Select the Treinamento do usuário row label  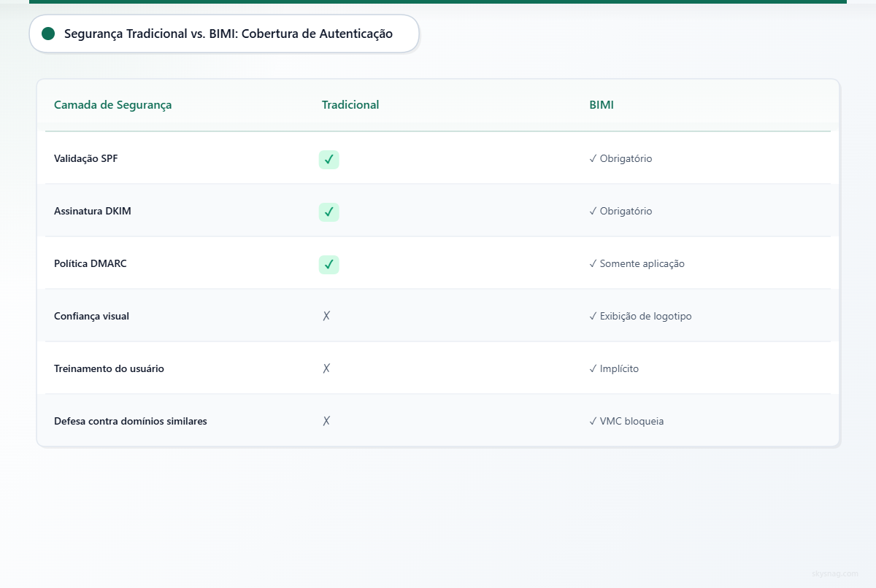tap(109, 368)
